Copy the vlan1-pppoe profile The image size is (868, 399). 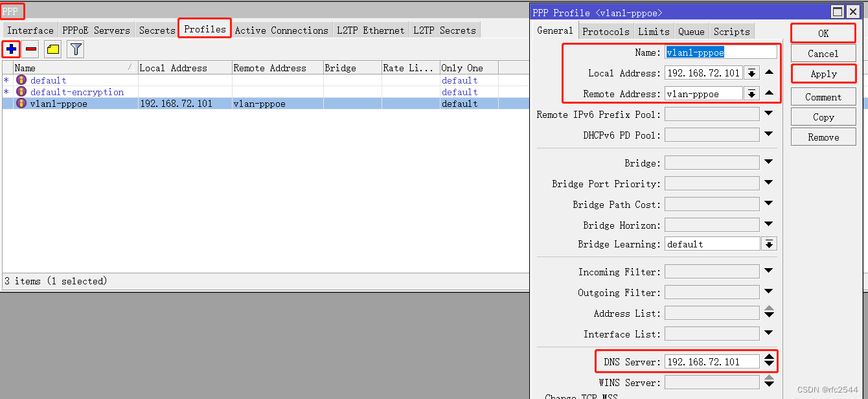[823, 117]
